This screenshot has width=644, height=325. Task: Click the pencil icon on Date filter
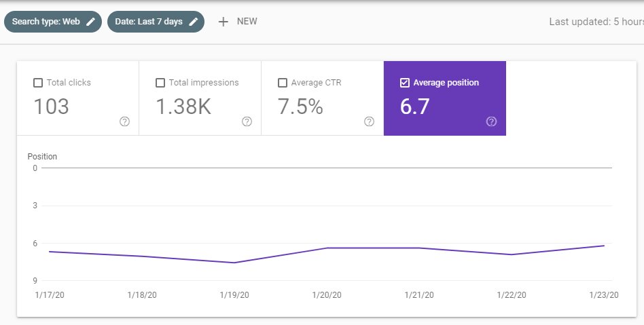[x=194, y=22]
